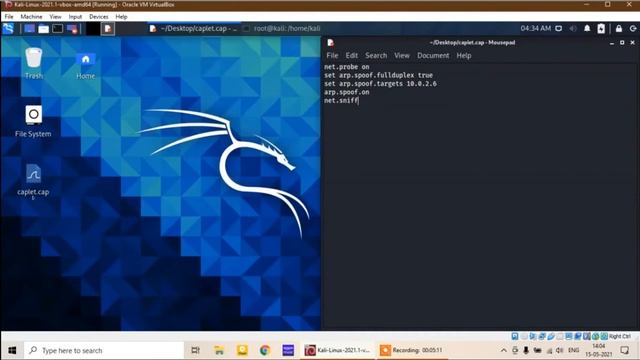Image resolution: width=640 pixels, height=360 pixels.
Task: Open Mousepad Document menu
Action: pos(433,56)
